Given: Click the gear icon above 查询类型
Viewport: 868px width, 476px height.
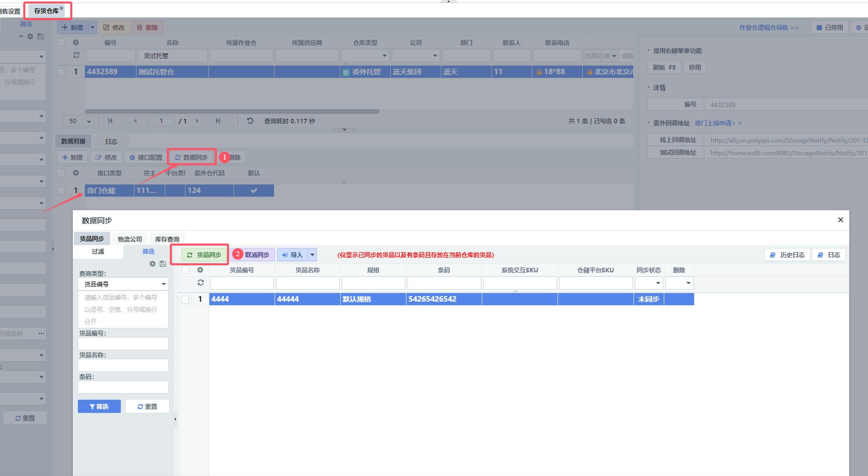Looking at the screenshot, I should click(x=153, y=264).
